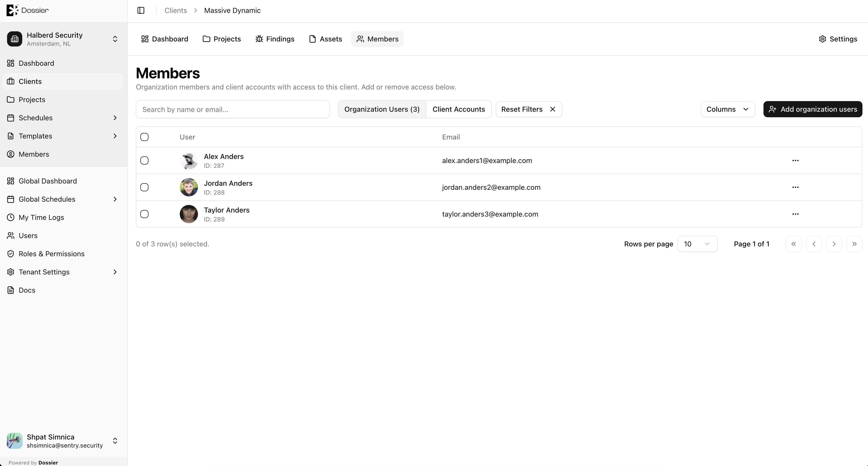Select the Organization Users (3) filter
868x466 pixels.
(382, 109)
